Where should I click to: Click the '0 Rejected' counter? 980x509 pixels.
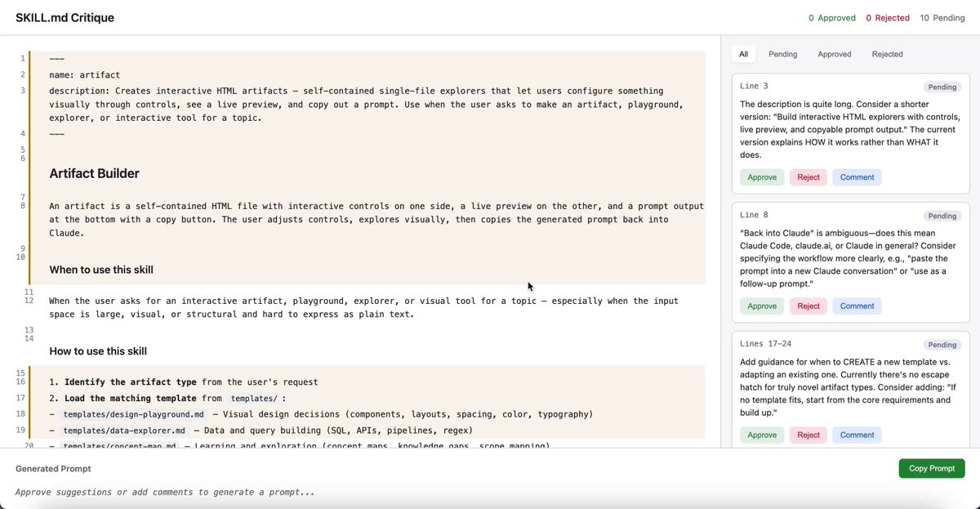pos(888,18)
